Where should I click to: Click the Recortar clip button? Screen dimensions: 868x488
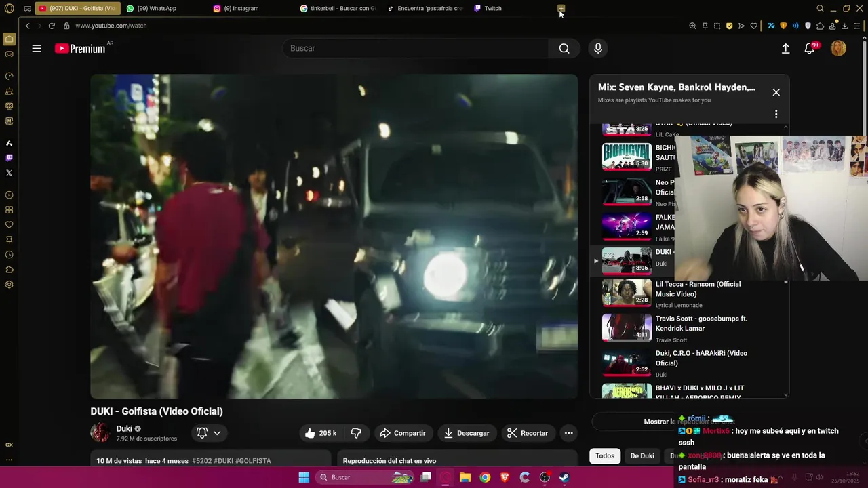[x=528, y=433]
